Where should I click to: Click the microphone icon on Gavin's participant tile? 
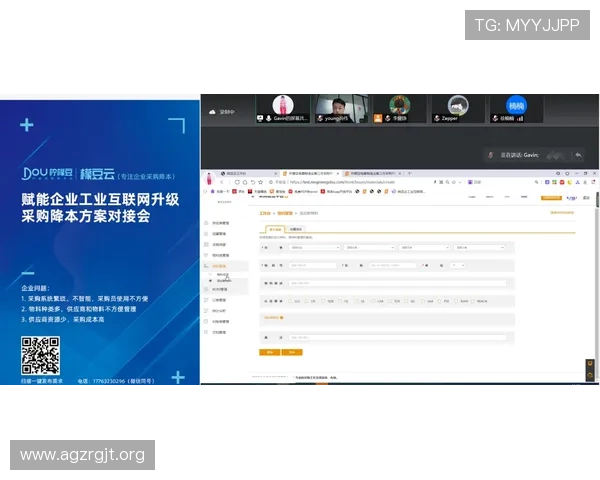(269, 119)
